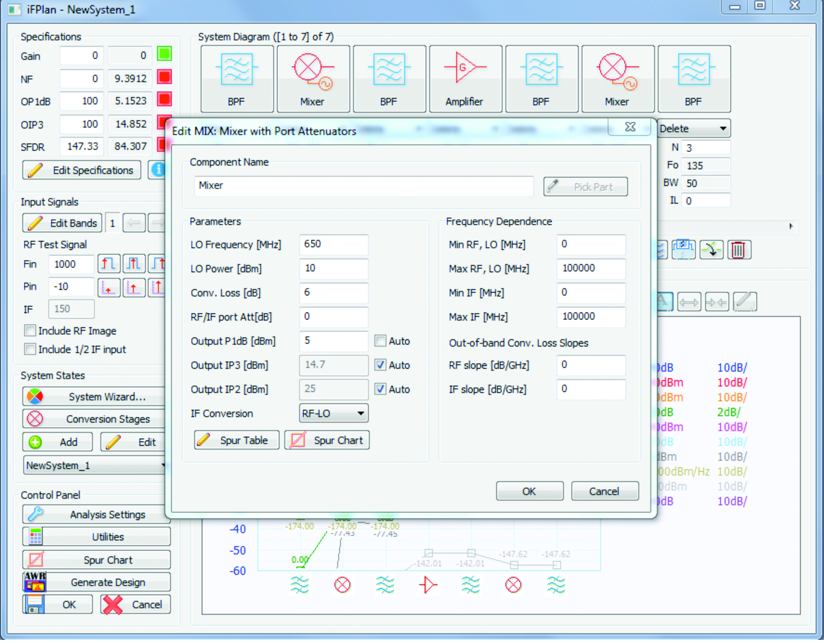
Task: Open the Spur Chart in mixer dialog
Action: 327,441
